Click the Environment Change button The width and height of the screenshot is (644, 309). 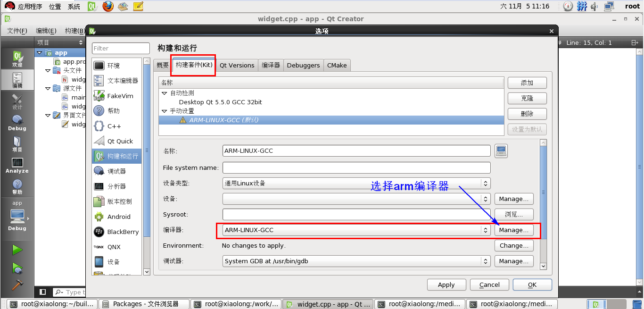[514, 245]
